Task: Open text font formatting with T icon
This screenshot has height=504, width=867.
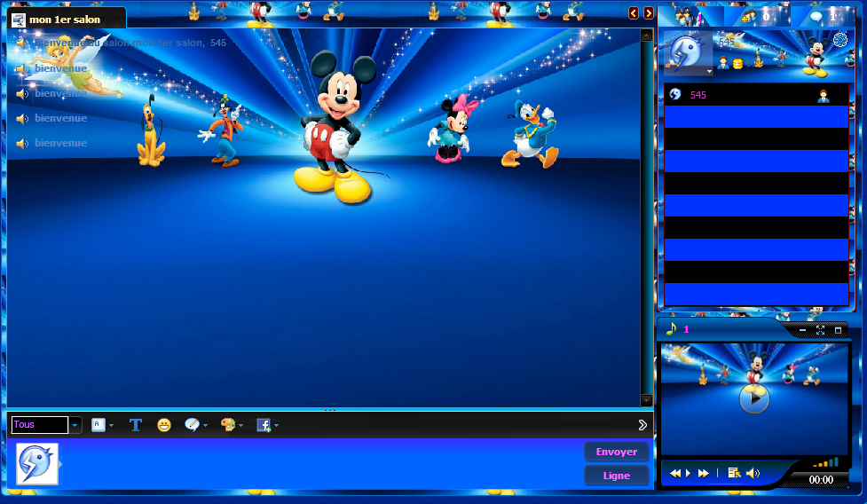Action: (x=136, y=425)
